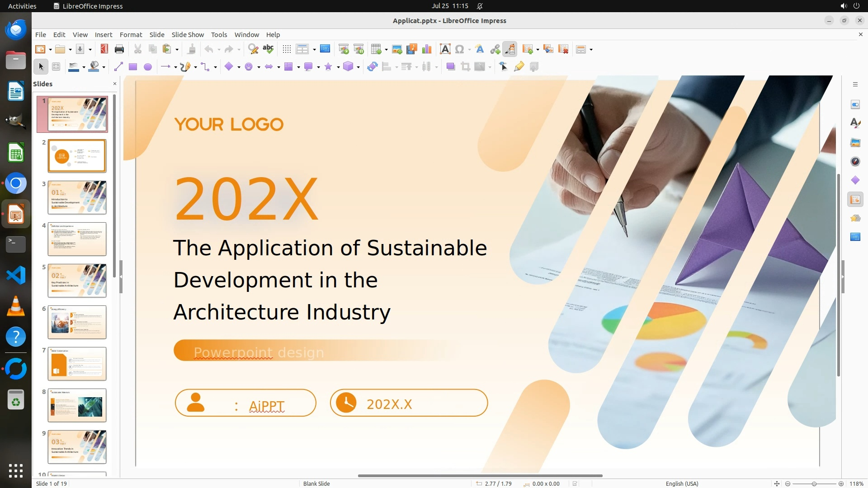Click the Insert Chart icon
Image resolution: width=868 pixels, height=488 pixels.
tap(426, 49)
